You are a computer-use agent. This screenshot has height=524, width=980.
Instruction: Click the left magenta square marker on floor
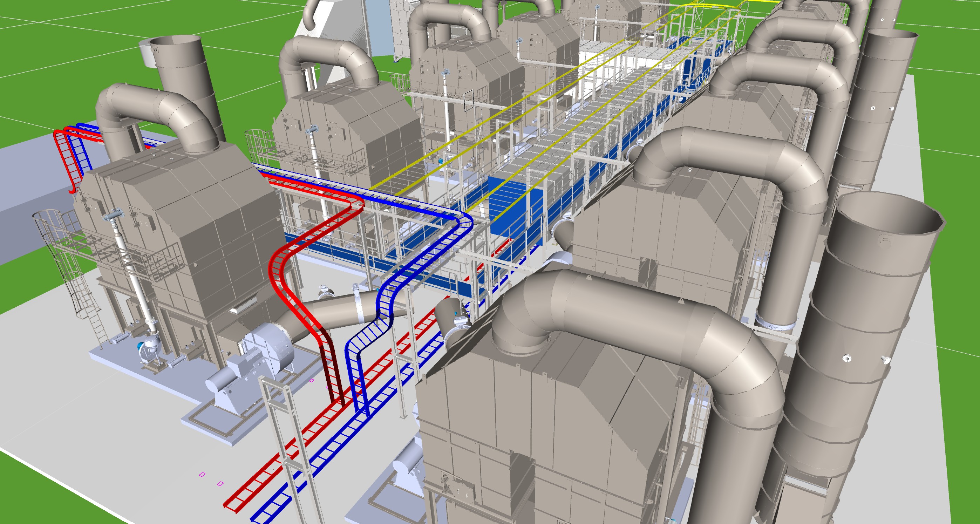(202, 474)
